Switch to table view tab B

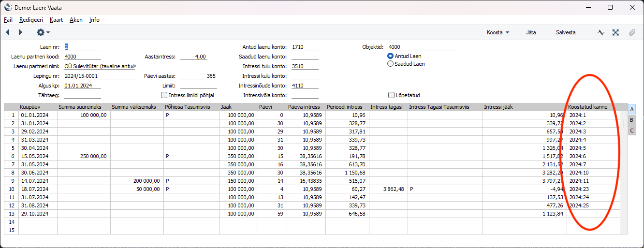[631, 119]
